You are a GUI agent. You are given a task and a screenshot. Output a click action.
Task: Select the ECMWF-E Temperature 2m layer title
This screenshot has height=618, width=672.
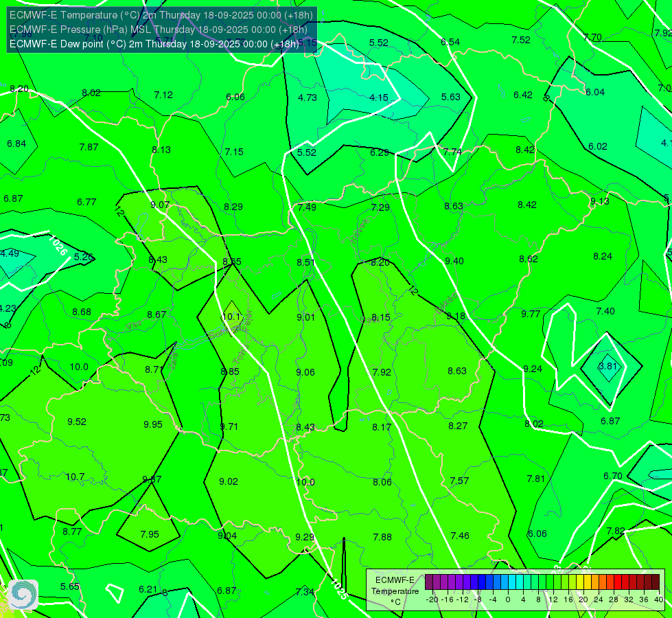click(161, 15)
